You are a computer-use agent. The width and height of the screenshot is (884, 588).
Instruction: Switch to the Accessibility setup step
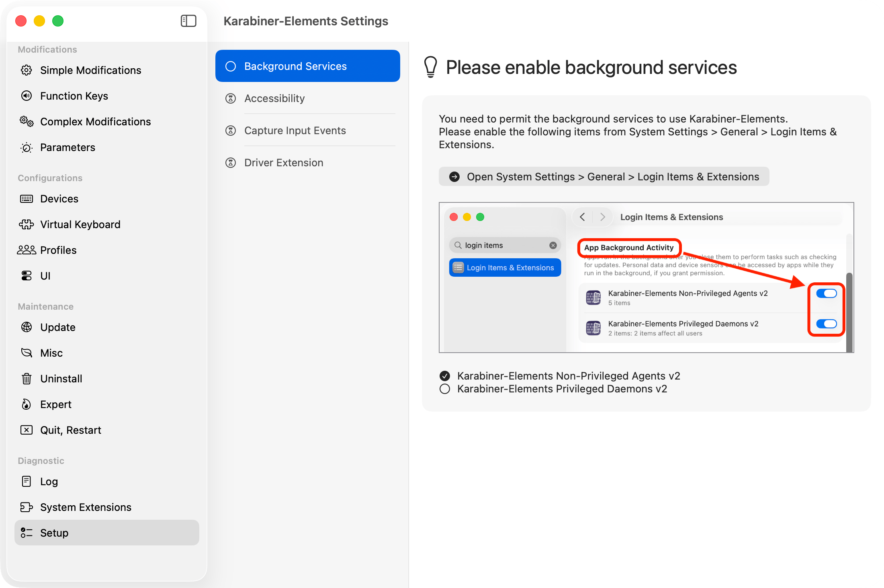[308, 98]
